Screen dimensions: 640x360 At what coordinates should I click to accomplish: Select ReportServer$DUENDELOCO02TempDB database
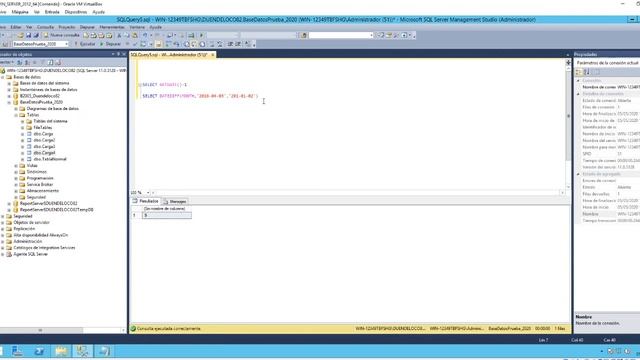[56, 210]
